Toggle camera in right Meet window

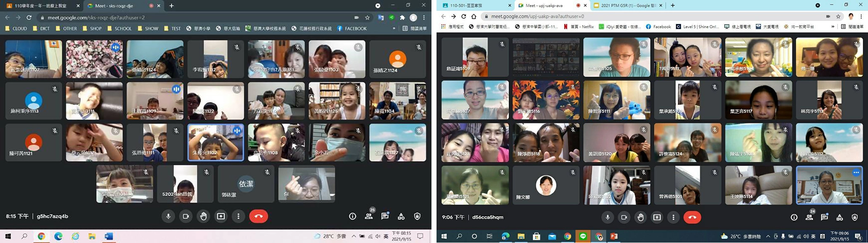click(624, 217)
